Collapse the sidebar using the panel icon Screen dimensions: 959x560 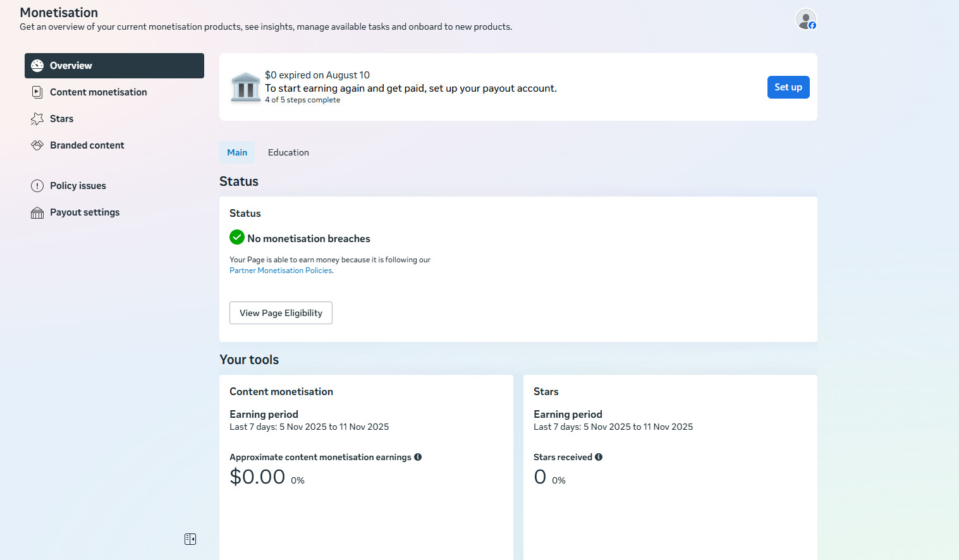click(x=190, y=539)
